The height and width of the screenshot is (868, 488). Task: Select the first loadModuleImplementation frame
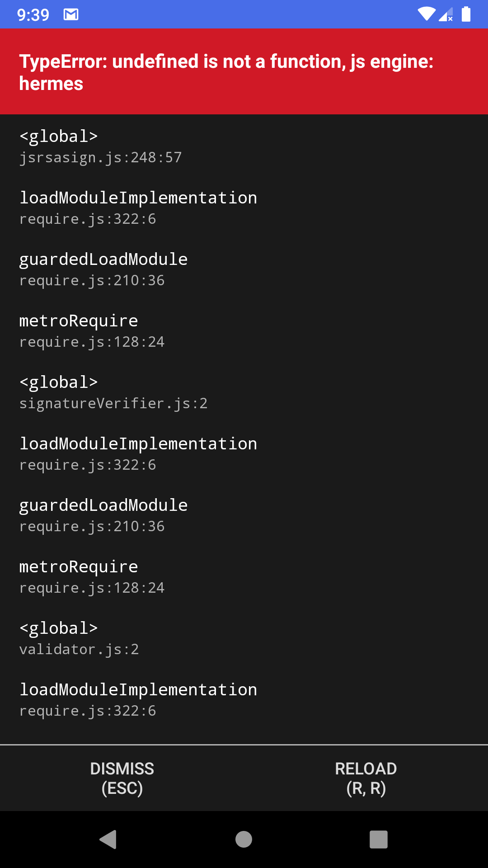(x=244, y=208)
